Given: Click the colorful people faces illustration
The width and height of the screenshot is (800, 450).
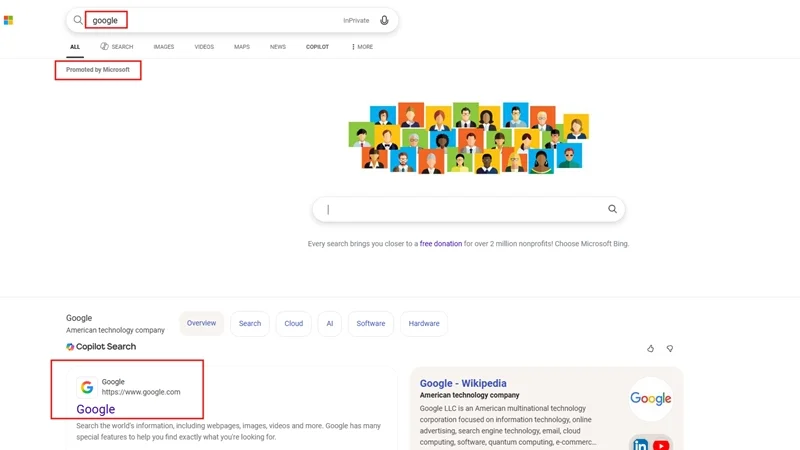Looking at the screenshot, I should tap(468, 138).
